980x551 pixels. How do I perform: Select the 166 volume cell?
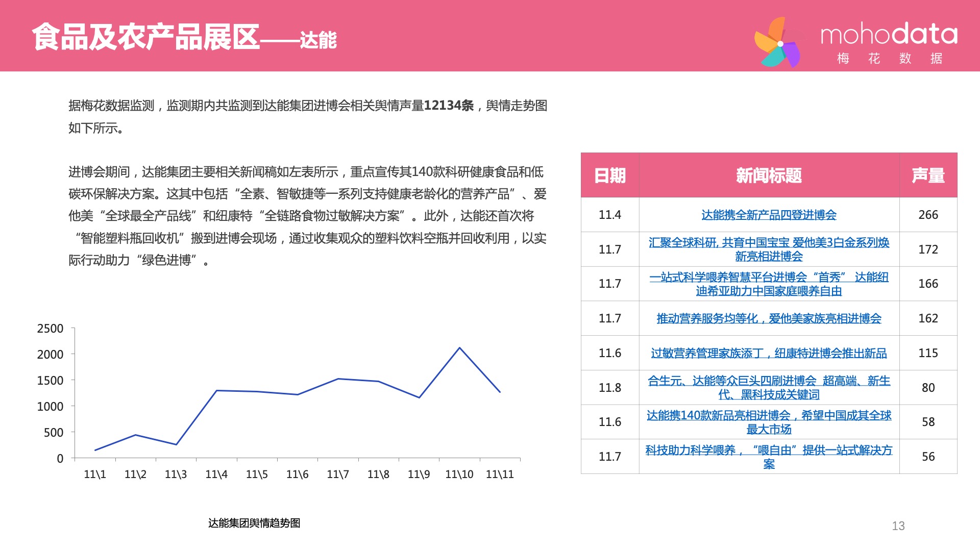928,284
